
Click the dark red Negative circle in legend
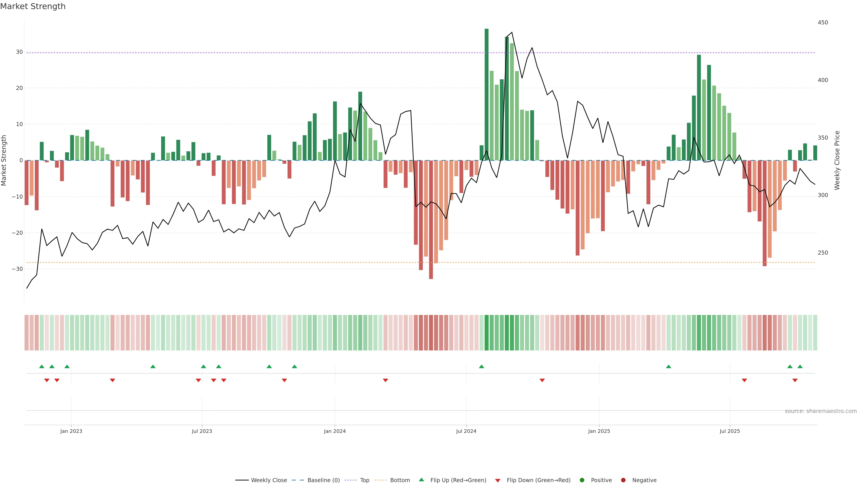[x=623, y=480]
